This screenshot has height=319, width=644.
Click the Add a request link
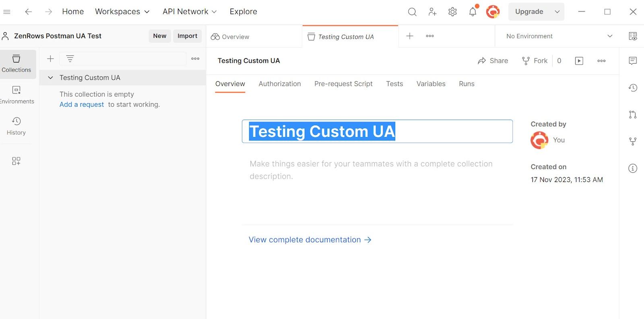click(x=82, y=104)
